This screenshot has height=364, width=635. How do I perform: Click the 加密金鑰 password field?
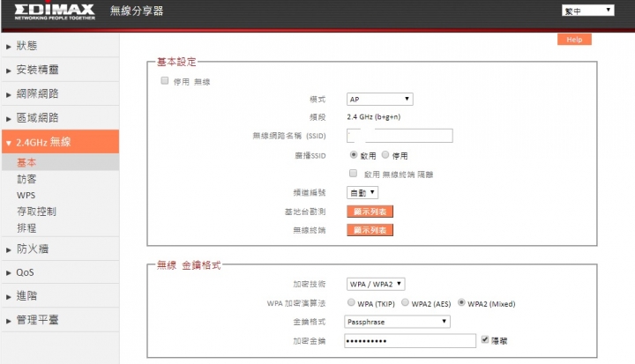(x=410, y=341)
